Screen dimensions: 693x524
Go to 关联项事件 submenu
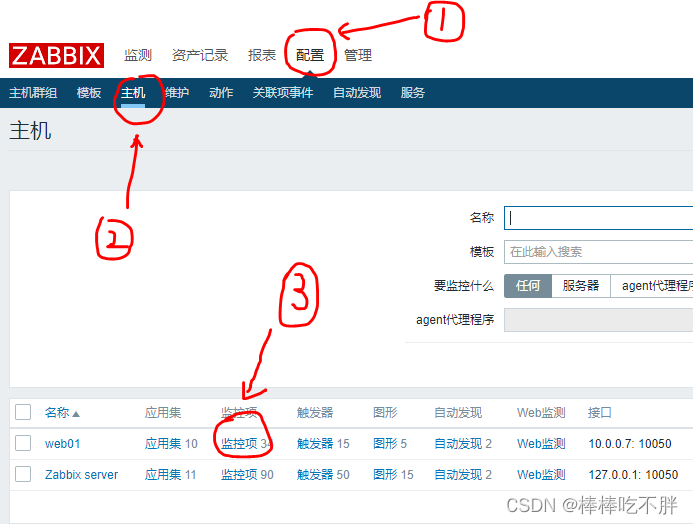[283, 93]
